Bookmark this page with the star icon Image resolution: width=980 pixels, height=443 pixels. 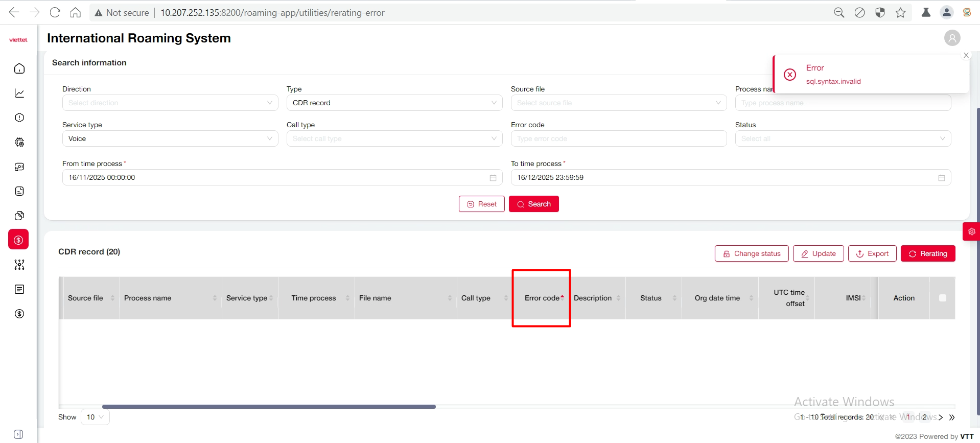(x=900, y=13)
